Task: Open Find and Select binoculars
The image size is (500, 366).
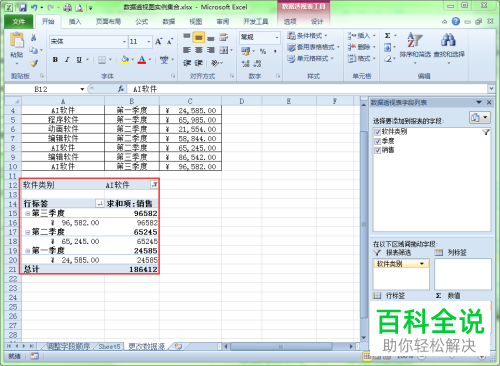Action: pyautogui.click(x=449, y=47)
